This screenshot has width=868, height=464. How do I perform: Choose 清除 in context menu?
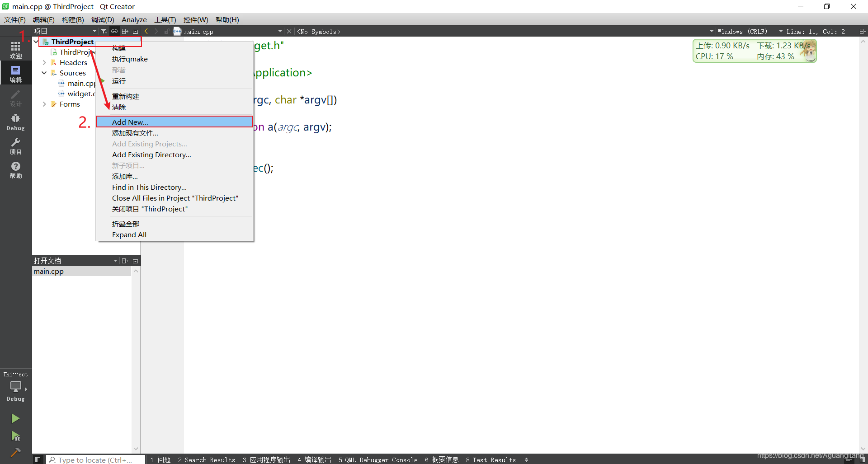175,107
